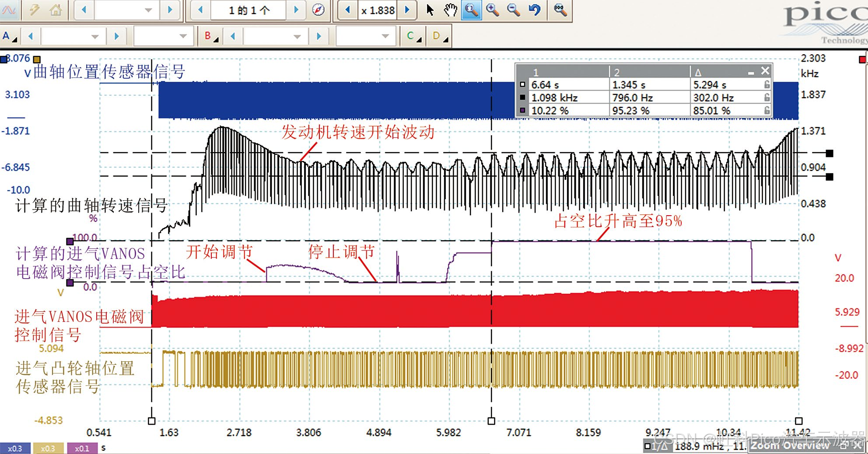Go to the next waveform buffer
The width and height of the screenshot is (868, 454).
click(x=296, y=10)
